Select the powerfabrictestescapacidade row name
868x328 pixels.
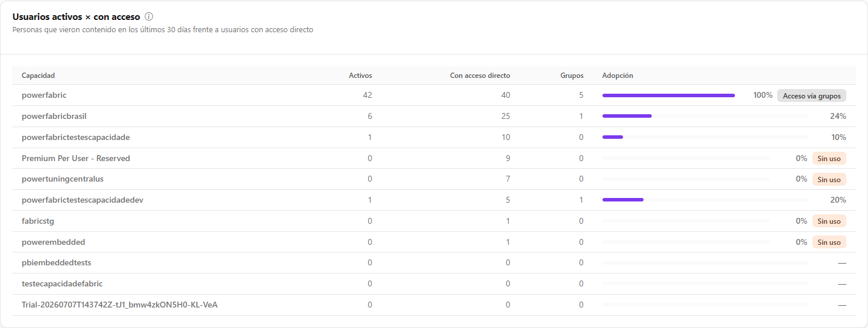tap(76, 137)
